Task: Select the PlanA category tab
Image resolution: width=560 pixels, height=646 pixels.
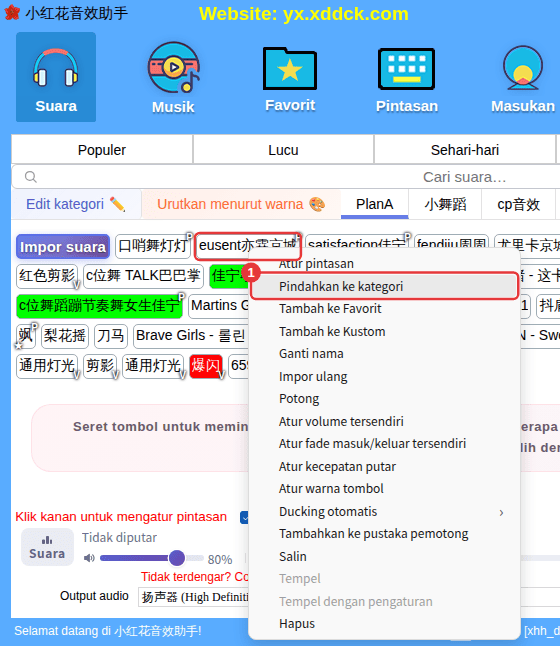Action: pos(375,204)
